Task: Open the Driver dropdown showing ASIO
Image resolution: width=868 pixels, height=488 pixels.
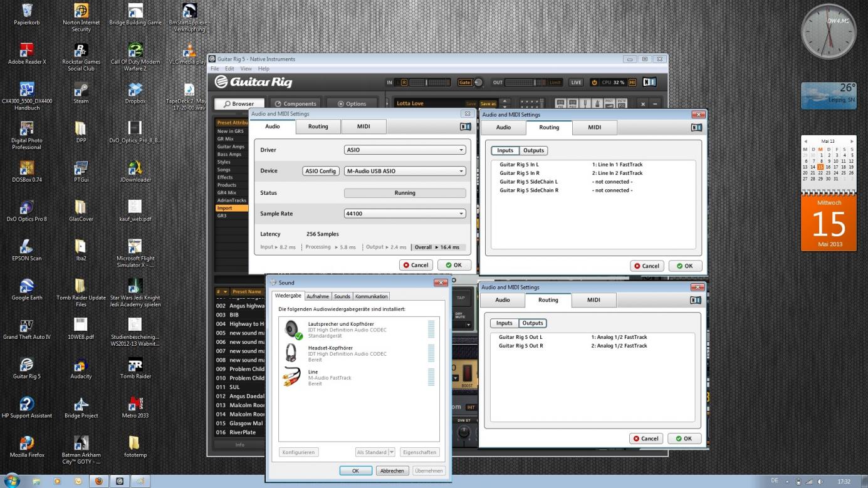Action: [x=405, y=150]
